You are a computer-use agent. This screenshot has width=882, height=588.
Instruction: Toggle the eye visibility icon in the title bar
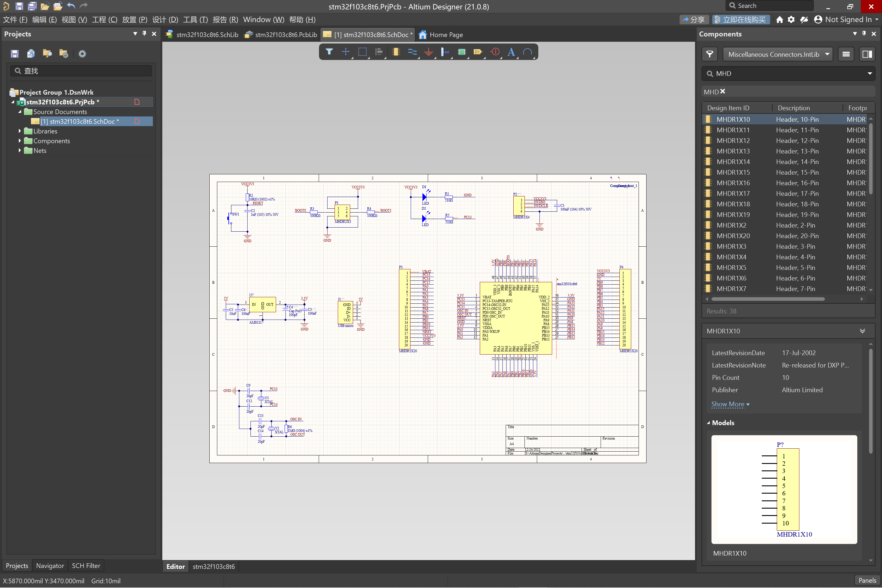coord(804,19)
